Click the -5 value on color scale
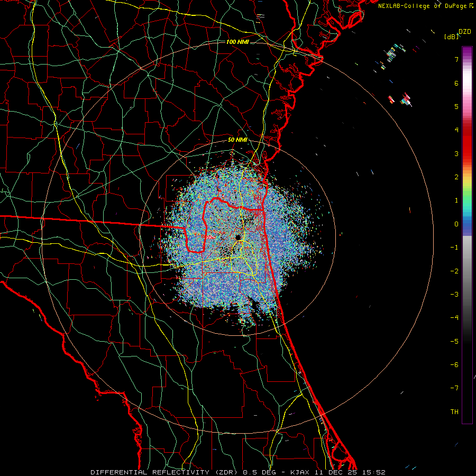Screen dimensions: 476x476 (454, 342)
